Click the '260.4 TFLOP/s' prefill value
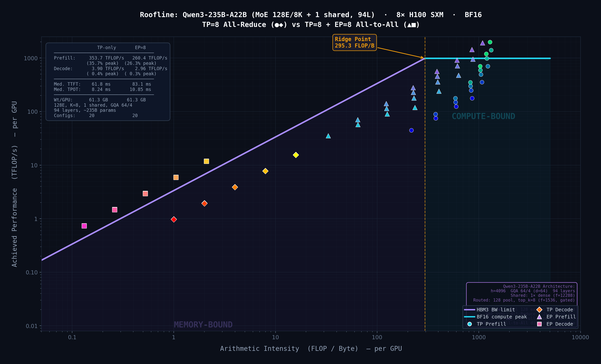Viewport: 601px width, 364px height. (x=150, y=58)
